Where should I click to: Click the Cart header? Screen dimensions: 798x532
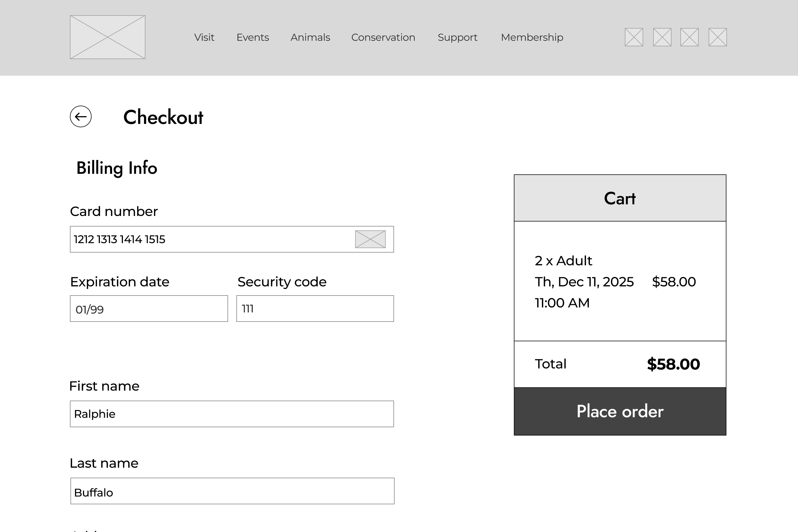click(620, 198)
